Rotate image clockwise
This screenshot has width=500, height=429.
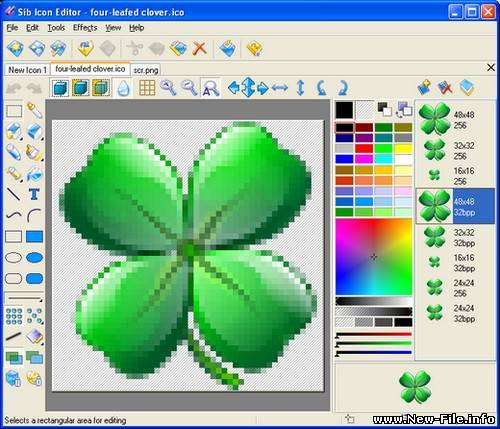point(342,88)
